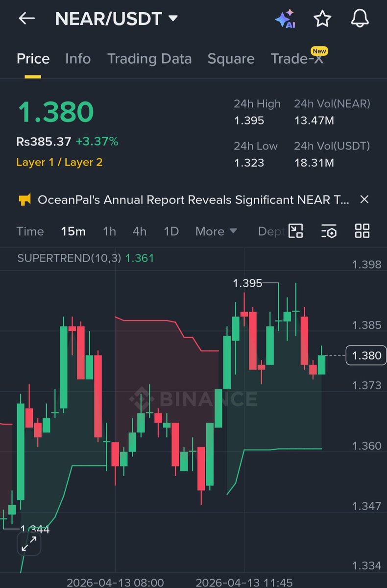The width and height of the screenshot is (387, 588).
Task: Open the Square tab
Action: tap(231, 59)
